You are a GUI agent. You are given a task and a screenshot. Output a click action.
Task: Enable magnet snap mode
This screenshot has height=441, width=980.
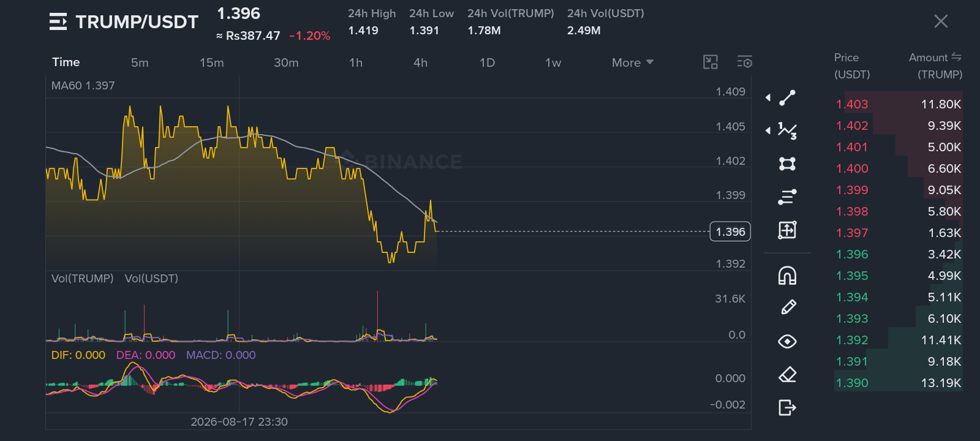coord(787,276)
